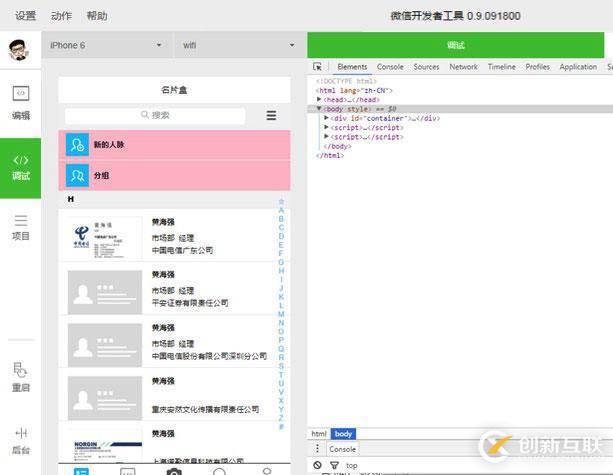Image resolution: width=613 pixels, height=475 pixels.
Task: Collapse the body element node
Action: point(319,109)
